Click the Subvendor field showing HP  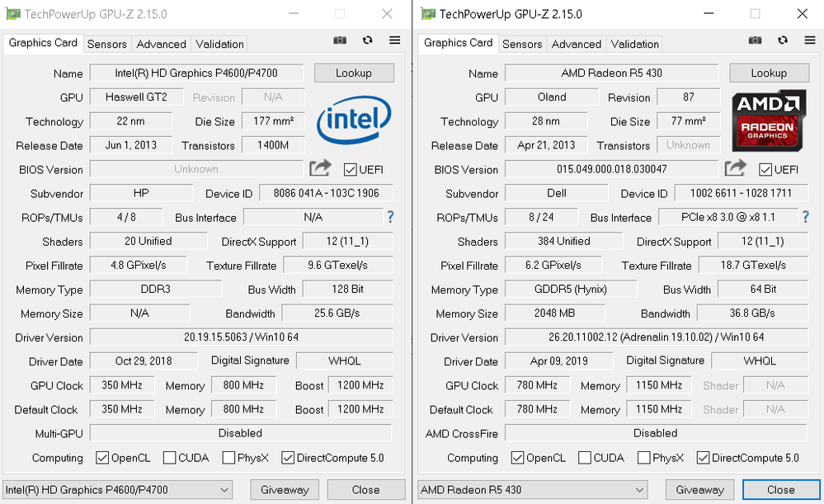tap(141, 193)
